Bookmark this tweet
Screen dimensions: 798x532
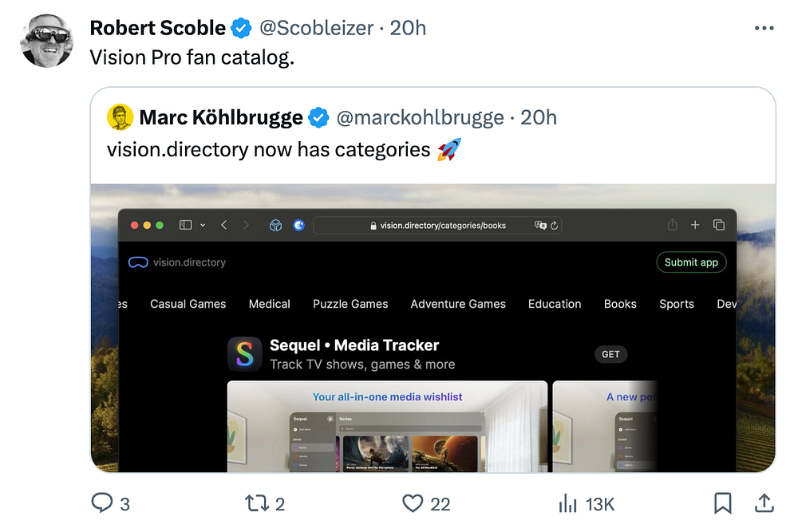click(x=723, y=503)
